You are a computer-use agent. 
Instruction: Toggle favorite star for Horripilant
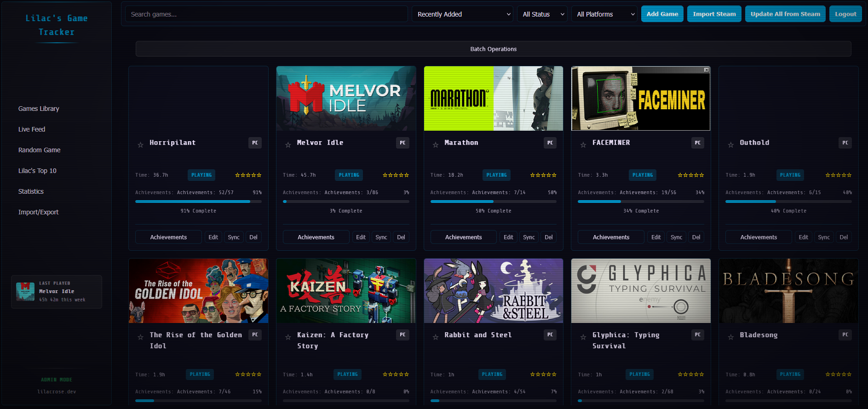point(140,145)
